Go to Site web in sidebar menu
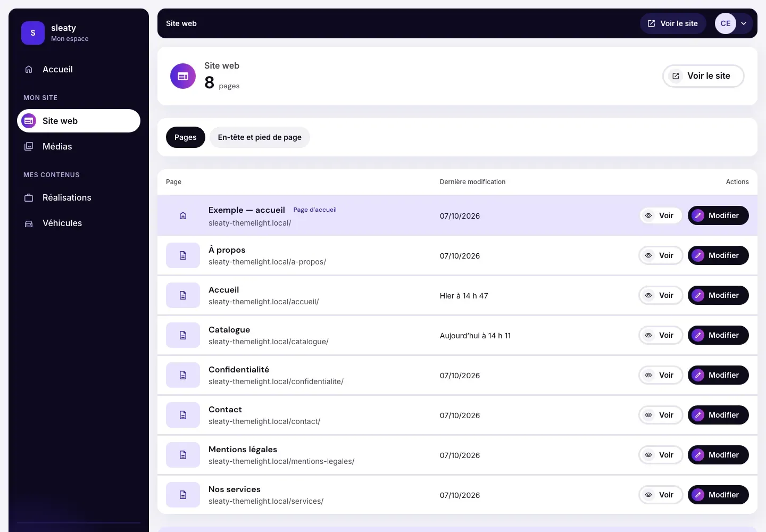This screenshot has height=532, width=766. [x=79, y=121]
